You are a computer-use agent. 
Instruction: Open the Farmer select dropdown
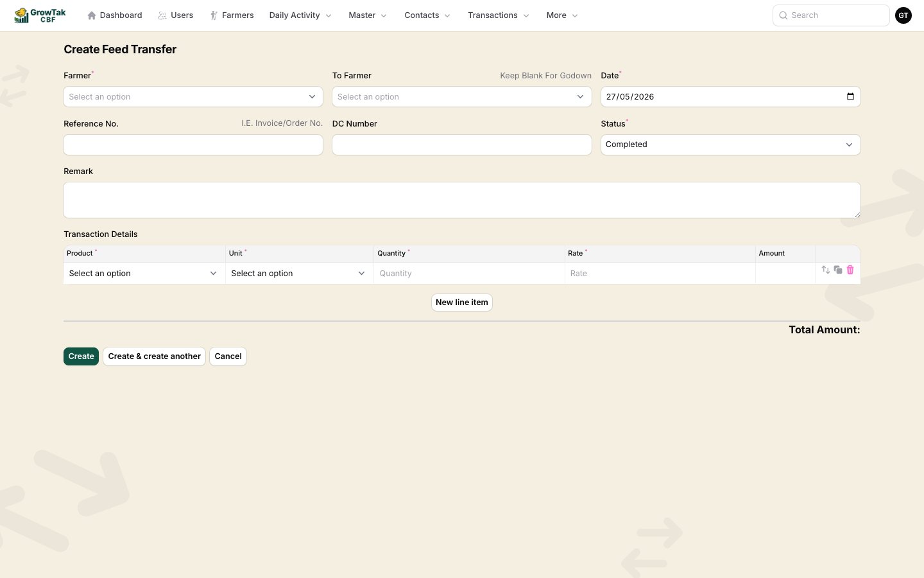pos(193,97)
